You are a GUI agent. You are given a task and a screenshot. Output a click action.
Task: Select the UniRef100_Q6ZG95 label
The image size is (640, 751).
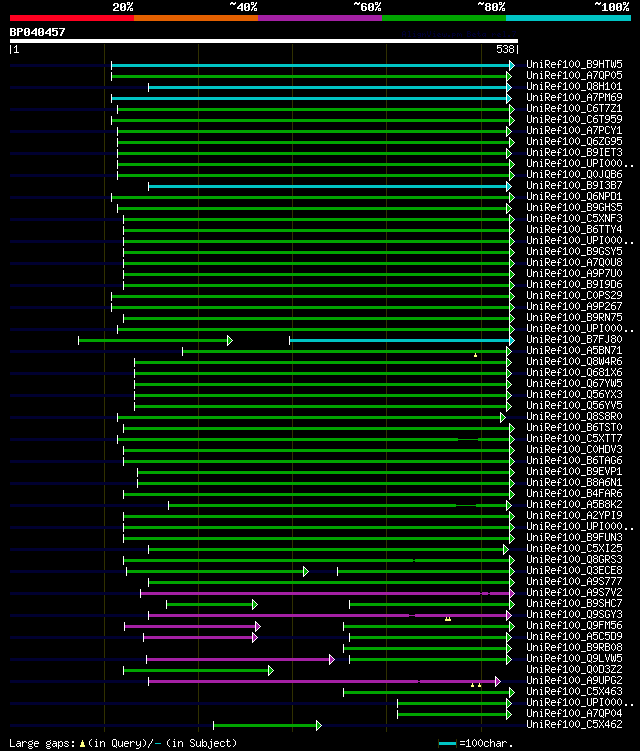574,142
